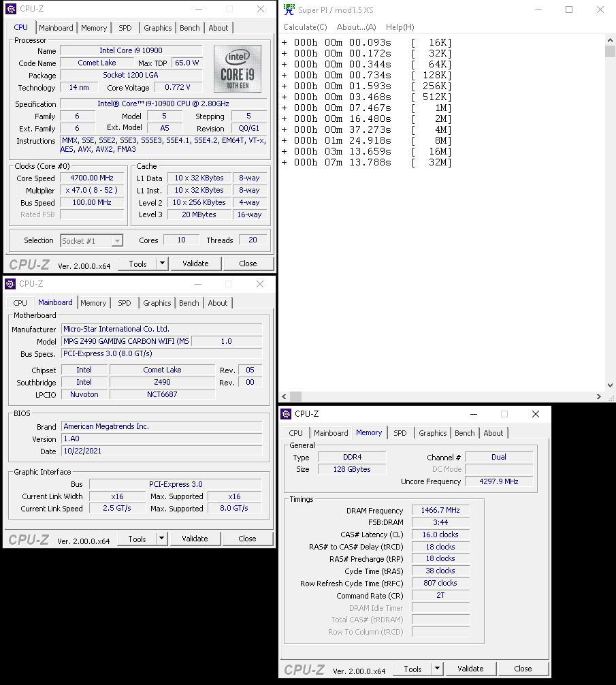The width and height of the screenshot is (616, 685).
Task: Open Graphics tab in the Mainboard CPU-Z window
Action: [x=157, y=303]
